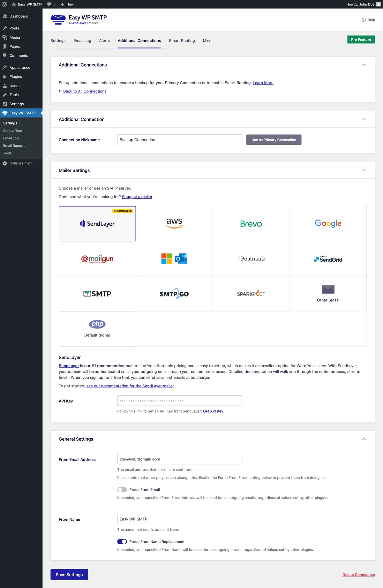383x588 pixels.
Task: Collapse the admin sidebar menu
Action: coord(21,163)
